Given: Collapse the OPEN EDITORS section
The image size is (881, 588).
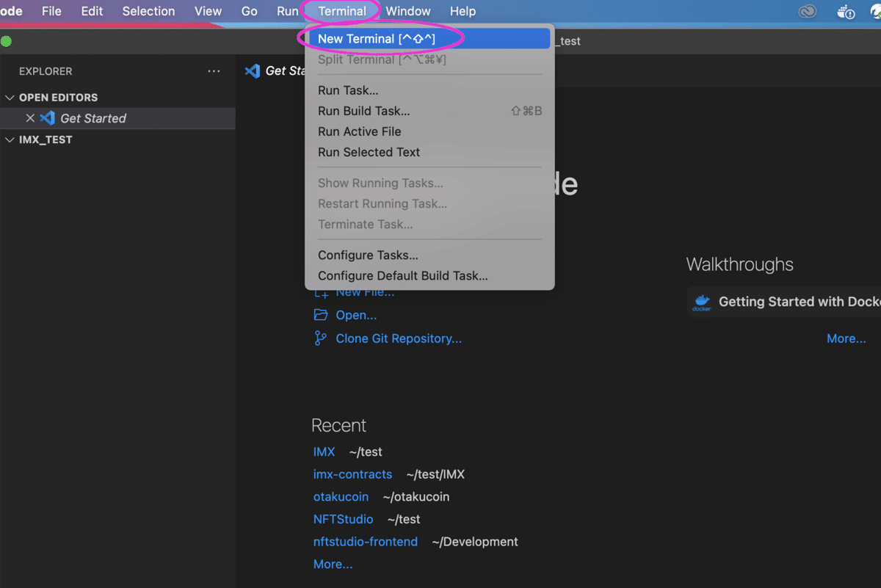Looking at the screenshot, I should click(x=10, y=98).
